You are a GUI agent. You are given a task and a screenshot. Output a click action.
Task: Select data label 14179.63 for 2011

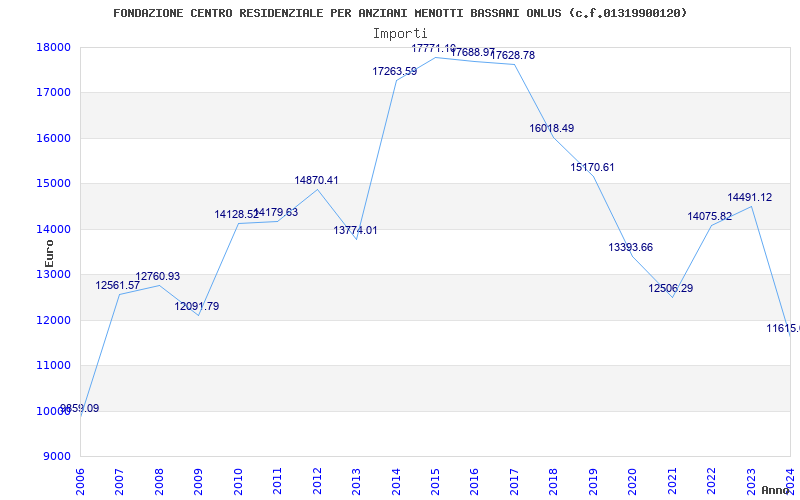tap(276, 212)
